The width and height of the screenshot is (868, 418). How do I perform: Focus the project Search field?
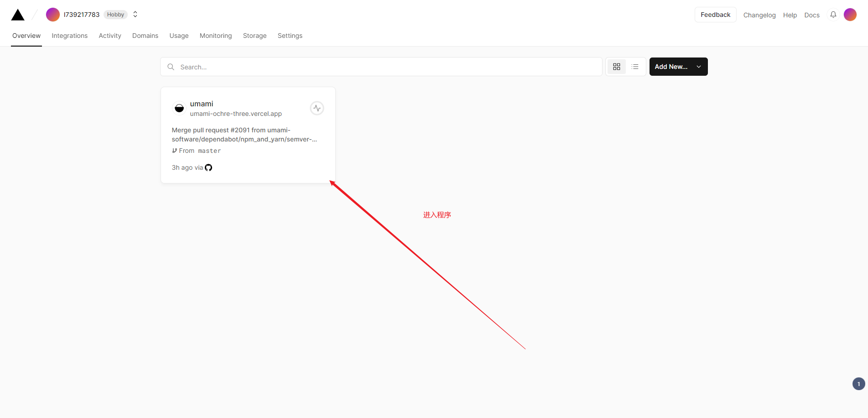tap(381, 67)
